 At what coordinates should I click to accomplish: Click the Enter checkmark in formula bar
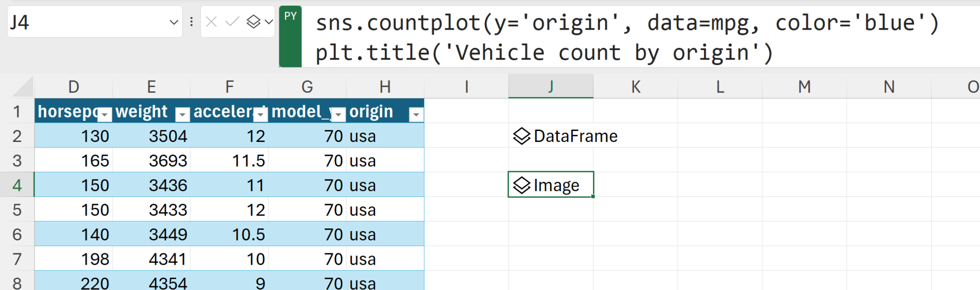click(232, 21)
